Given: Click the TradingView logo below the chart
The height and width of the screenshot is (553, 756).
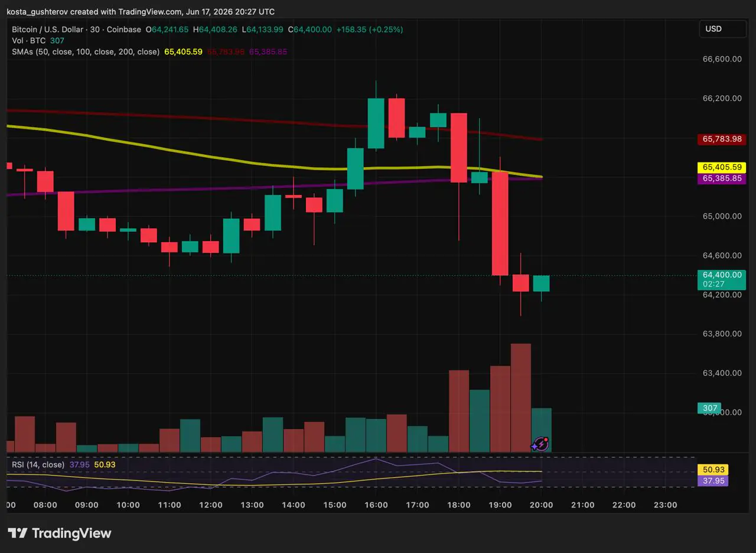Looking at the screenshot, I should click(59, 534).
